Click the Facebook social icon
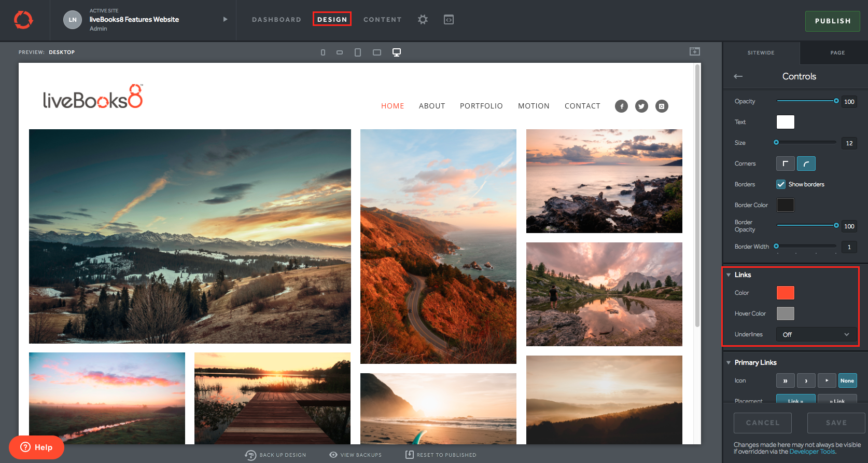Screen dimensions: 868x463 tap(621, 106)
